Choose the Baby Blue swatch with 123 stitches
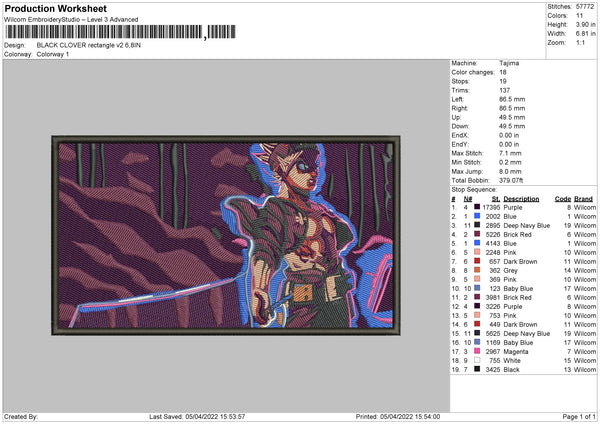 tap(477, 288)
